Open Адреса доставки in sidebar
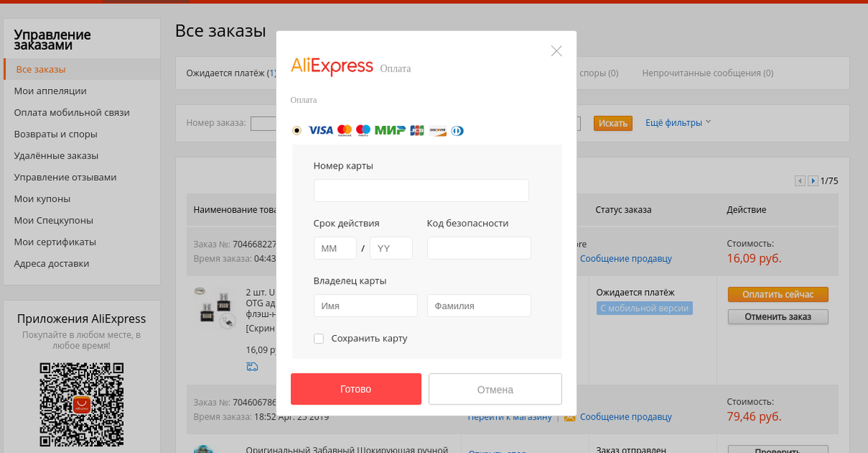 (x=51, y=263)
